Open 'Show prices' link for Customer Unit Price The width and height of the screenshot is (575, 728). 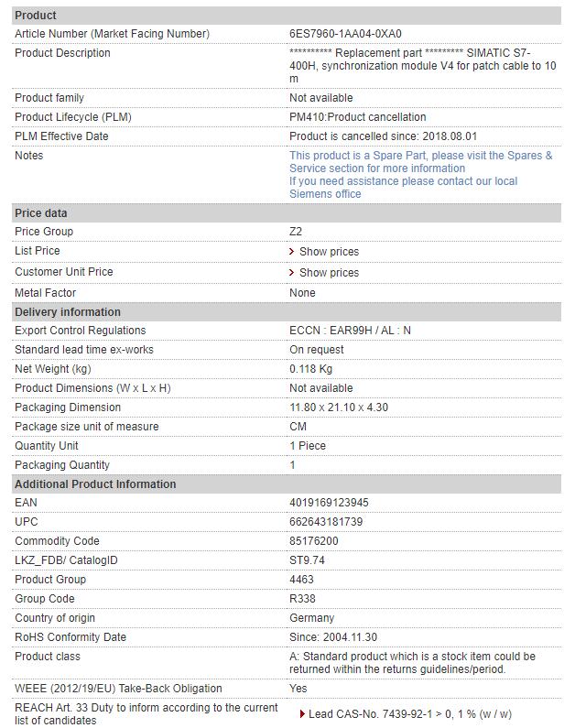(329, 273)
